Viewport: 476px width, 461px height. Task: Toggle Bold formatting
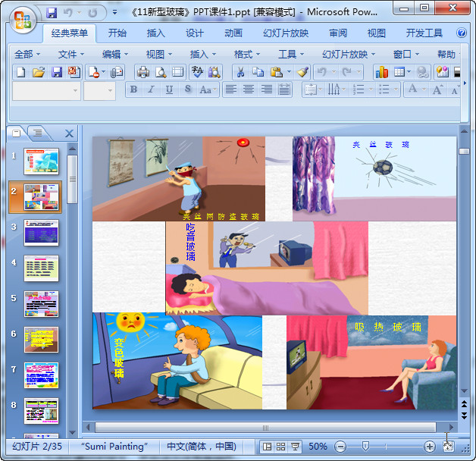[133, 89]
